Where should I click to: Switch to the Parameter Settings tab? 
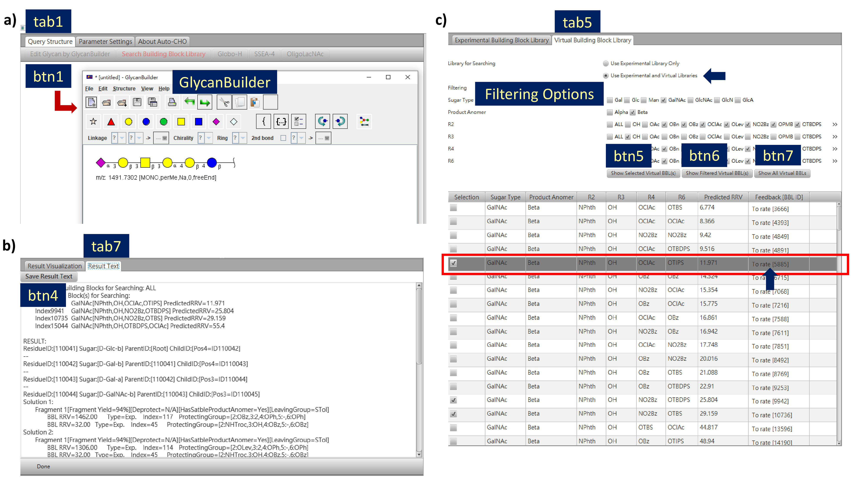(105, 41)
